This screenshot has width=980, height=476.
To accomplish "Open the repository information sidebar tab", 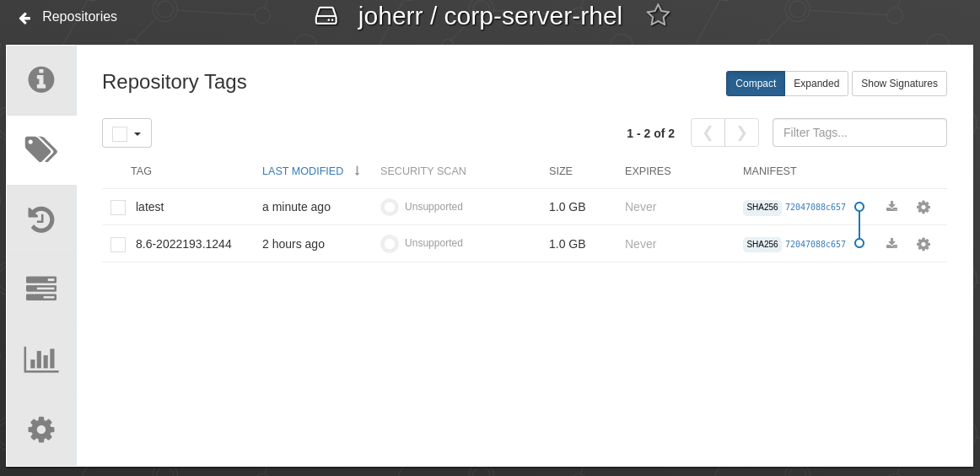I will 41,79.
